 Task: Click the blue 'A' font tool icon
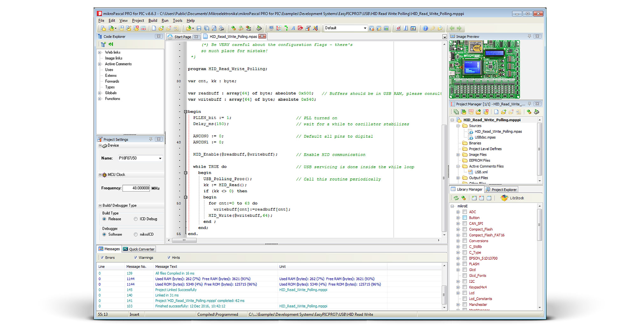293,28
